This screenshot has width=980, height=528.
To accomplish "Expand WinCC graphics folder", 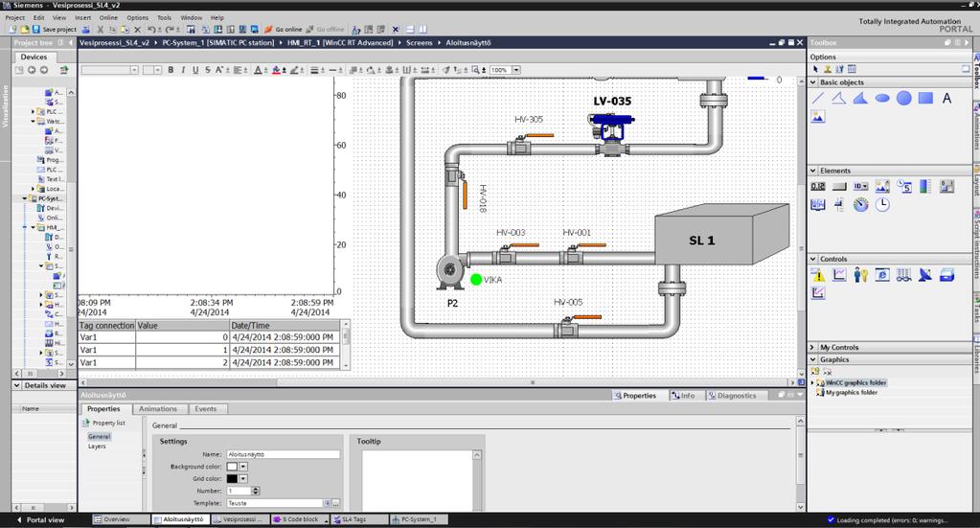I will click(812, 382).
